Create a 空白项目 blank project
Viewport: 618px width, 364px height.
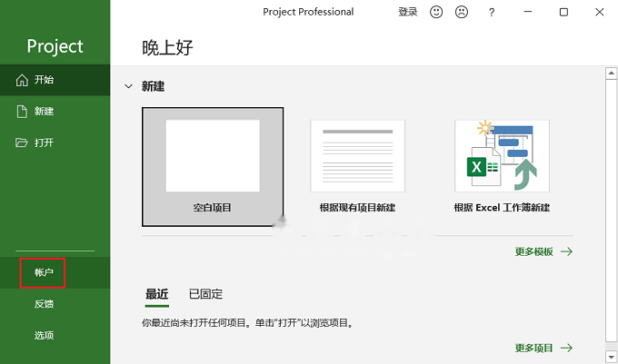click(213, 167)
